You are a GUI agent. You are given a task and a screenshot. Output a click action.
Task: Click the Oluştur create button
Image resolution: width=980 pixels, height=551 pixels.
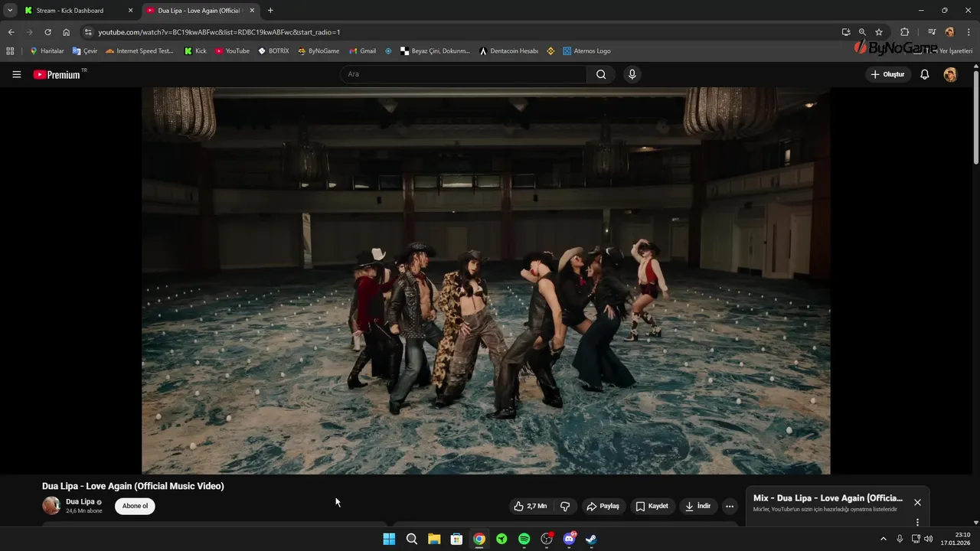(x=887, y=74)
